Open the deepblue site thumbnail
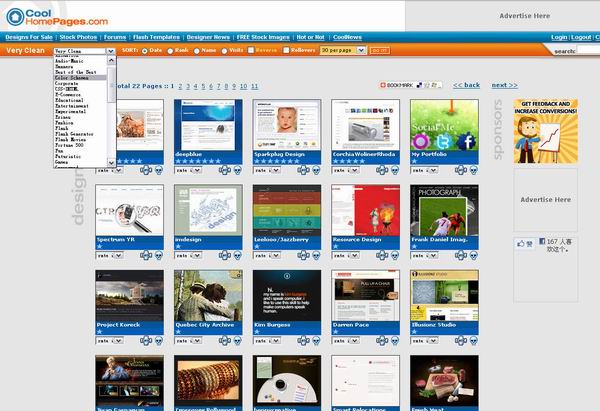Image resolution: width=600 pixels, height=411 pixels. (x=208, y=125)
